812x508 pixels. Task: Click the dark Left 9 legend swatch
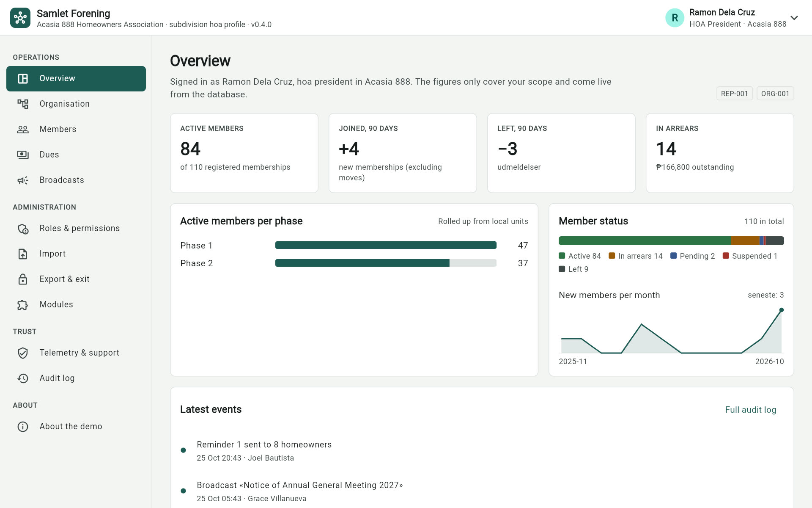(x=562, y=269)
